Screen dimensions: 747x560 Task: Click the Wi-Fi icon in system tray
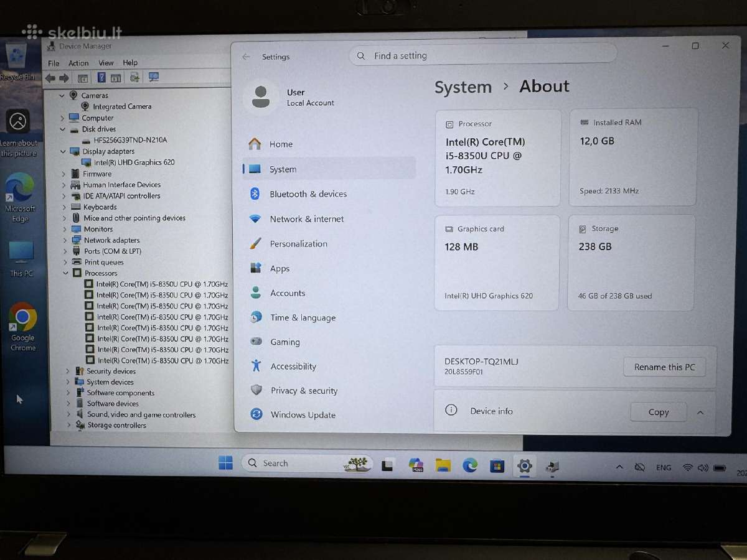click(687, 468)
